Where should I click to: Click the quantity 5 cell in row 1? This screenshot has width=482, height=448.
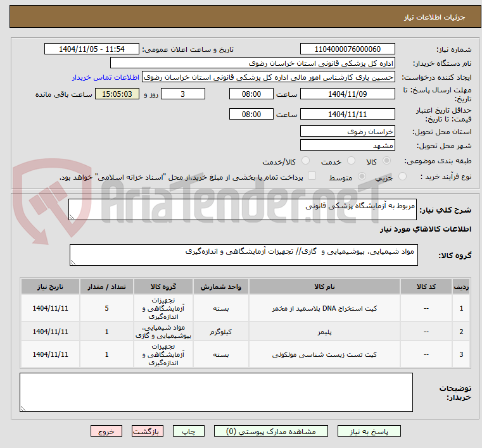[x=106, y=308]
